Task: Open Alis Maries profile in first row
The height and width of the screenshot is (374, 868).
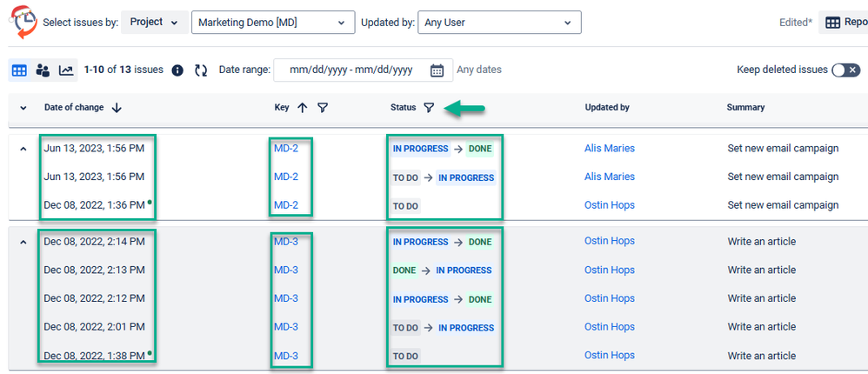Action: (x=610, y=148)
